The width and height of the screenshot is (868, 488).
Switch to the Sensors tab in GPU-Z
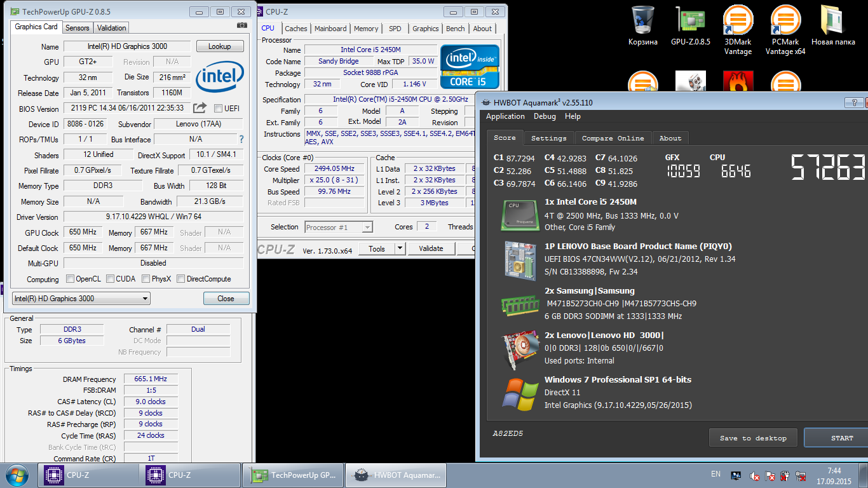click(78, 27)
